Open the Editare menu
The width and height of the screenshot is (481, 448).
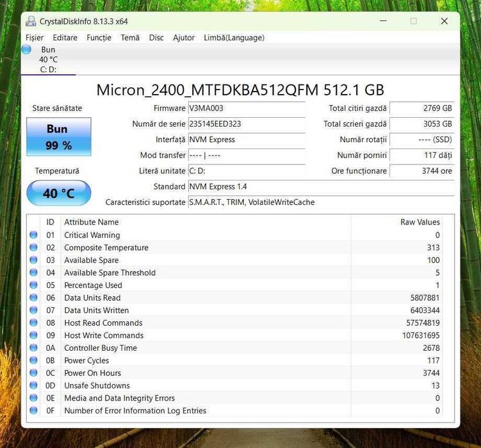pos(65,38)
